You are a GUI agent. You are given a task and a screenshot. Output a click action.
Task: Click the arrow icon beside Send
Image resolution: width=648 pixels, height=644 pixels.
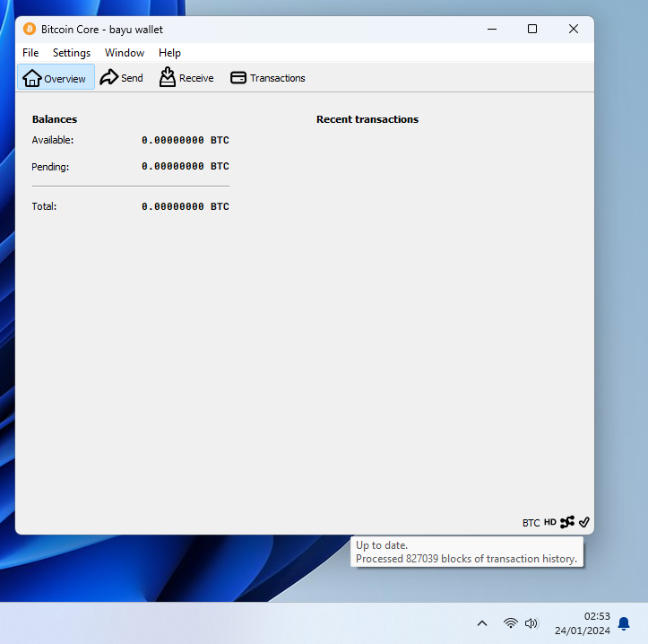[109, 77]
